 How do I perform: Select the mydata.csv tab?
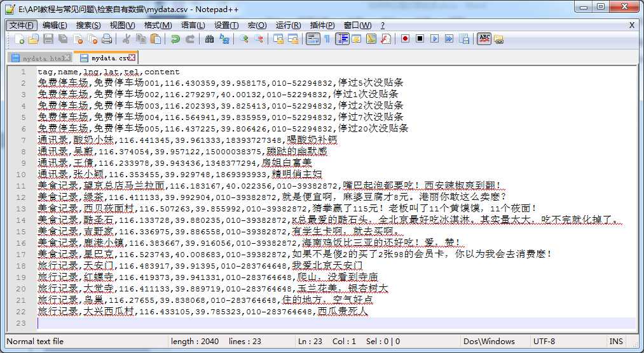point(106,57)
